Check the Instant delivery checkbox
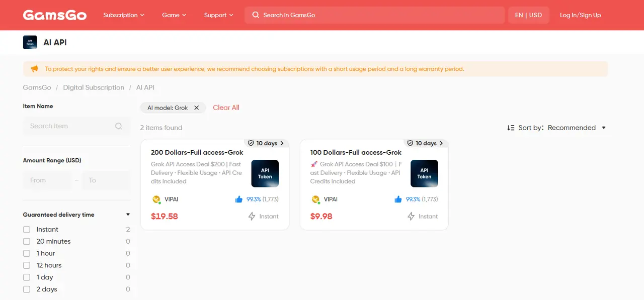The width and height of the screenshot is (644, 300). pyautogui.click(x=27, y=229)
